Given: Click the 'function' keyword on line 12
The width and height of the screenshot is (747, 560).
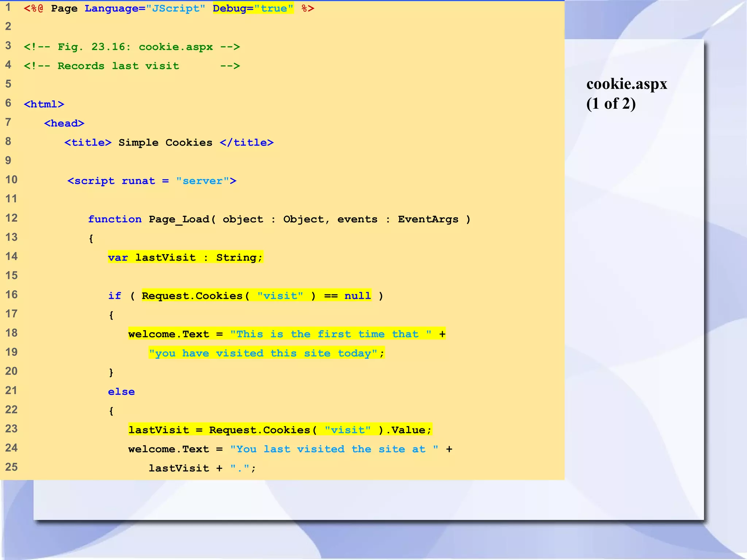Looking at the screenshot, I should [x=115, y=219].
